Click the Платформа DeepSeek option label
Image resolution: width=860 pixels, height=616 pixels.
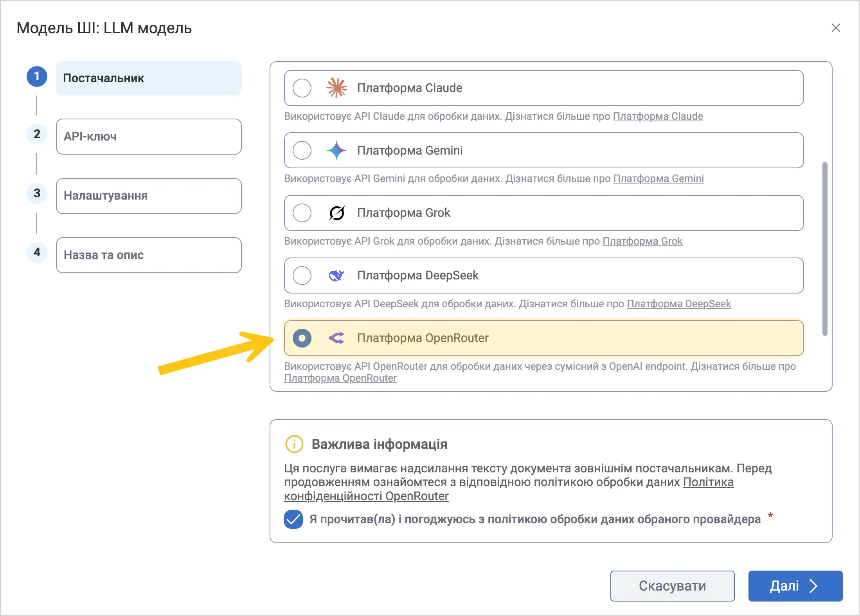click(418, 276)
